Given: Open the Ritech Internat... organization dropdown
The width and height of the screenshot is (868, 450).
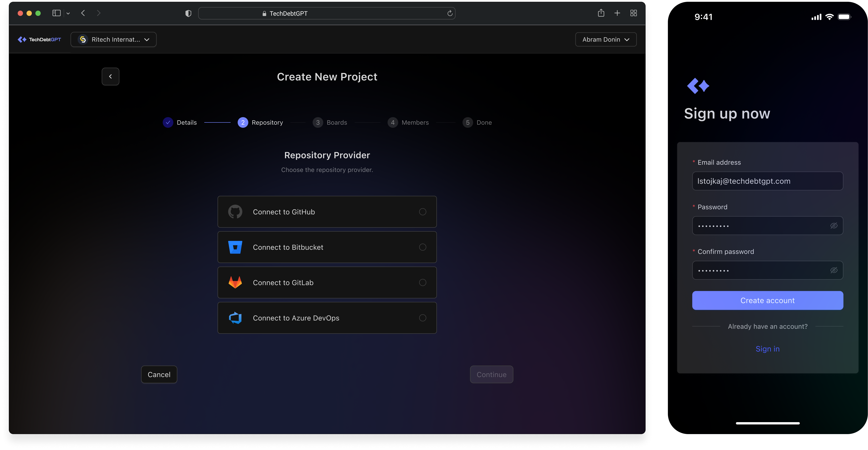Looking at the screenshot, I should pos(114,39).
